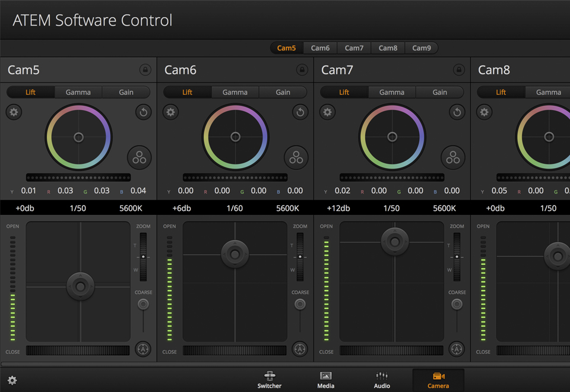Viewport: 570px width, 392px height.
Task: Click the 1/60 shutter value on Cam6
Action: click(235, 208)
